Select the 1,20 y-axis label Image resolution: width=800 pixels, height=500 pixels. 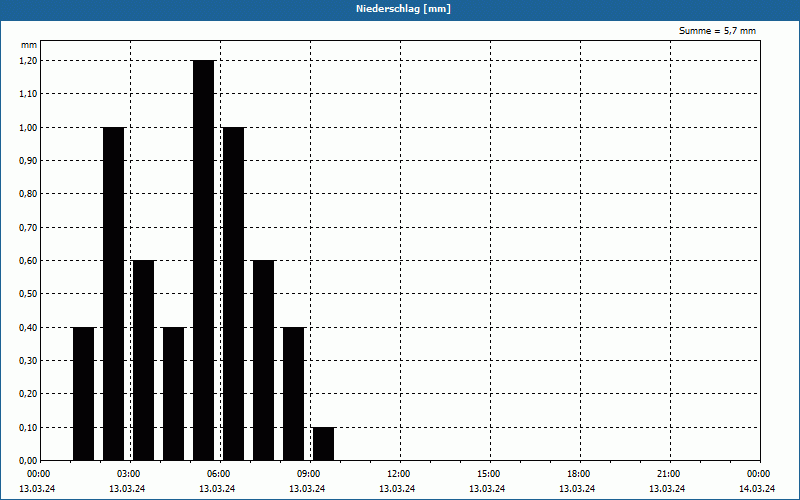point(29,61)
